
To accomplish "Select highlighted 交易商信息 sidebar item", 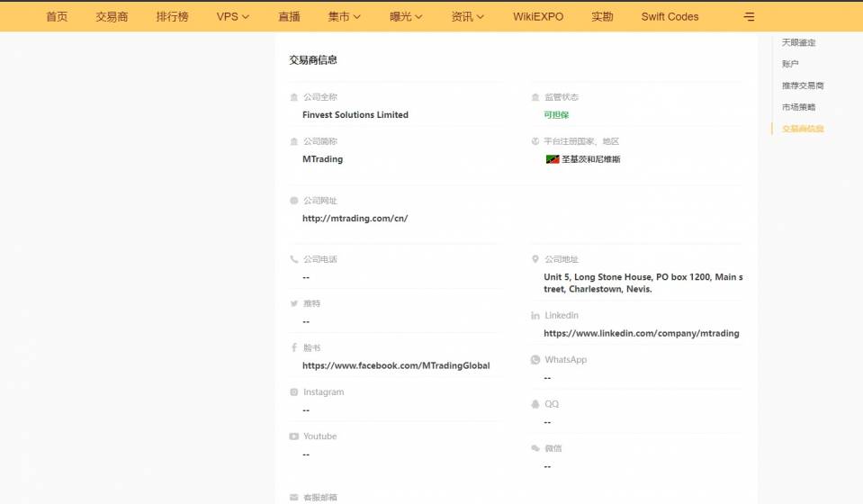I will click(803, 129).
